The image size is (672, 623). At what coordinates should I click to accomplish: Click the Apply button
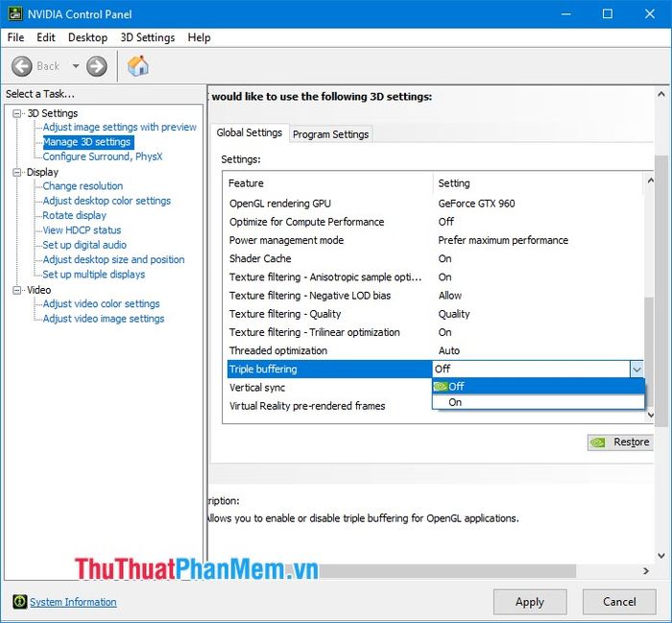[530, 602]
